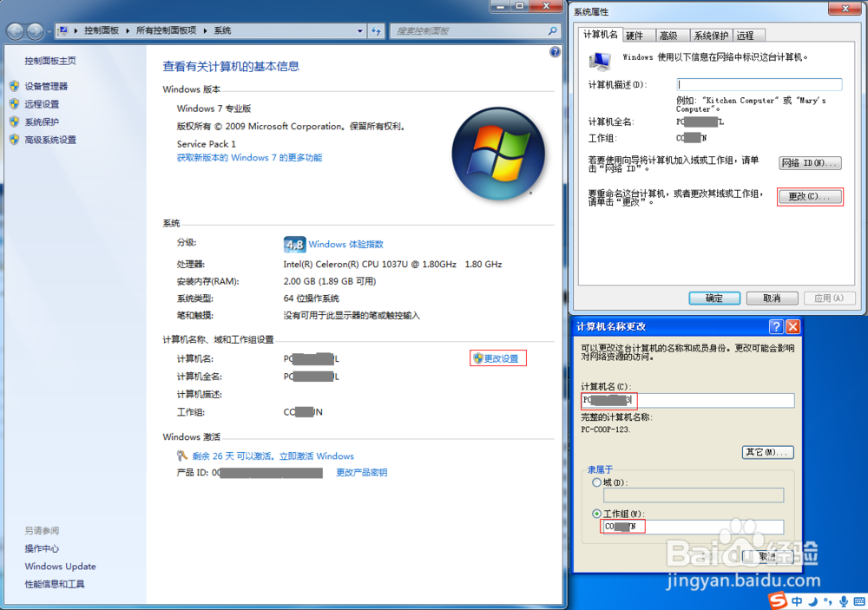Toggle punctuation mode in Sogou toolbar
The height and width of the screenshot is (610, 868).
coord(827,601)
